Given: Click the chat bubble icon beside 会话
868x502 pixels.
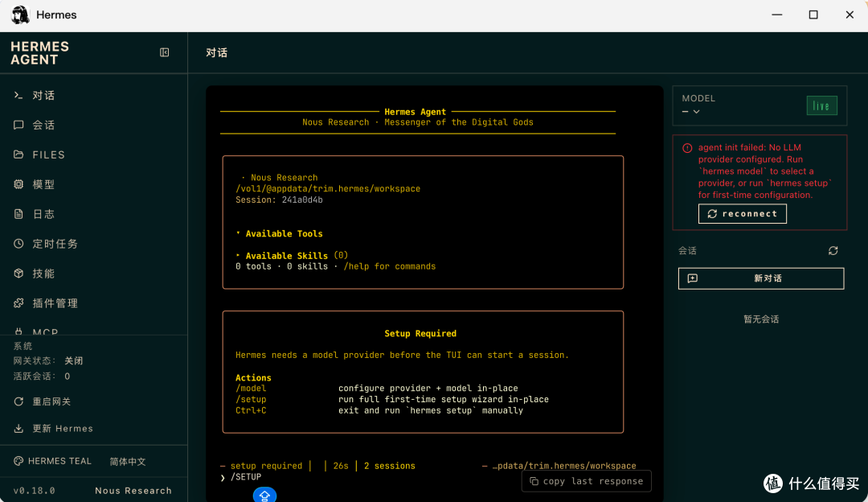Looking at the screenshot, I should tap(18, 125).
